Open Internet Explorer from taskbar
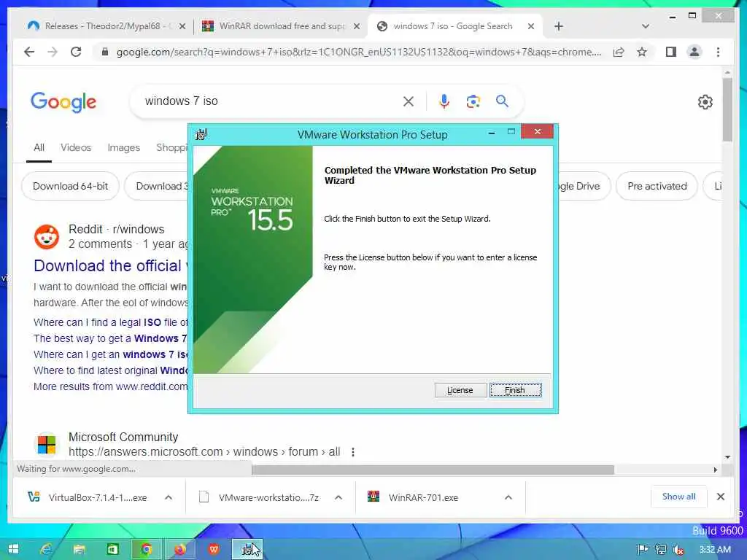Viewport: 747px width, 560px height. (x=46, y=550)
